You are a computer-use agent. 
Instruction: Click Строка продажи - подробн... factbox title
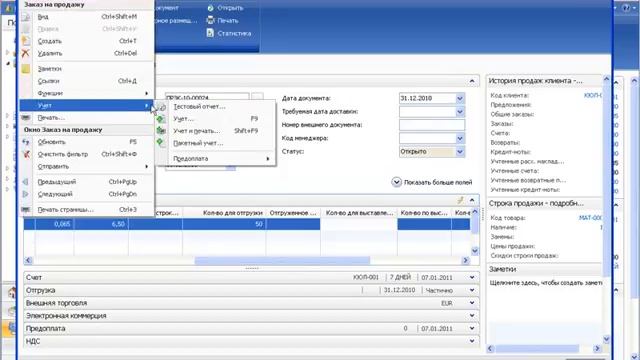click(x=536, y=203)
